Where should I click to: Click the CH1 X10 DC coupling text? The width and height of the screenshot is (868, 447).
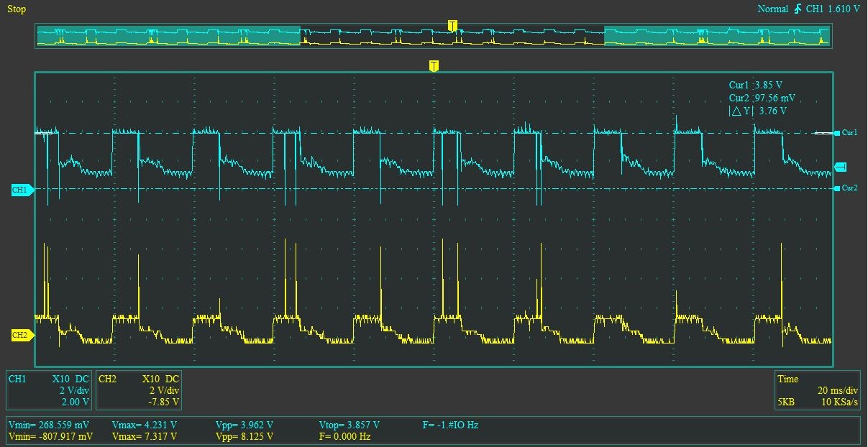point(70,379)
